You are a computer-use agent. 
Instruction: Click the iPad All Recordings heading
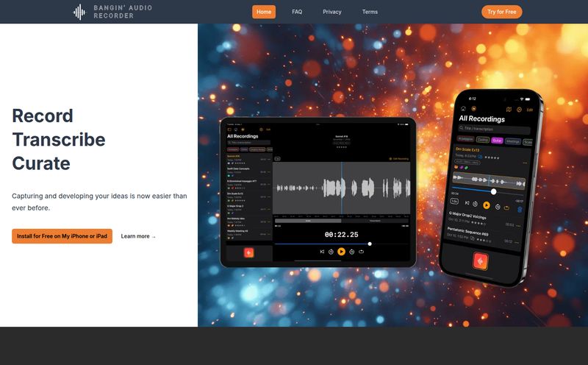243,136
